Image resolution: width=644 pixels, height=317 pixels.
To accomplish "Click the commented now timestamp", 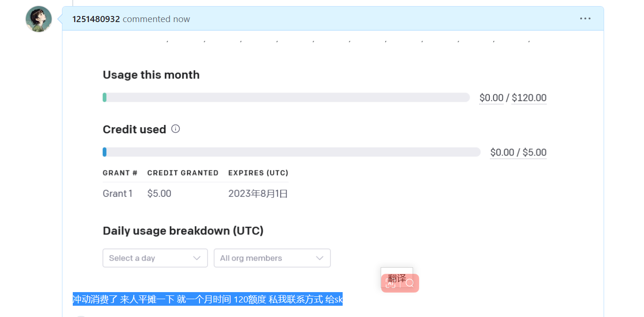I will pos(156,19).
